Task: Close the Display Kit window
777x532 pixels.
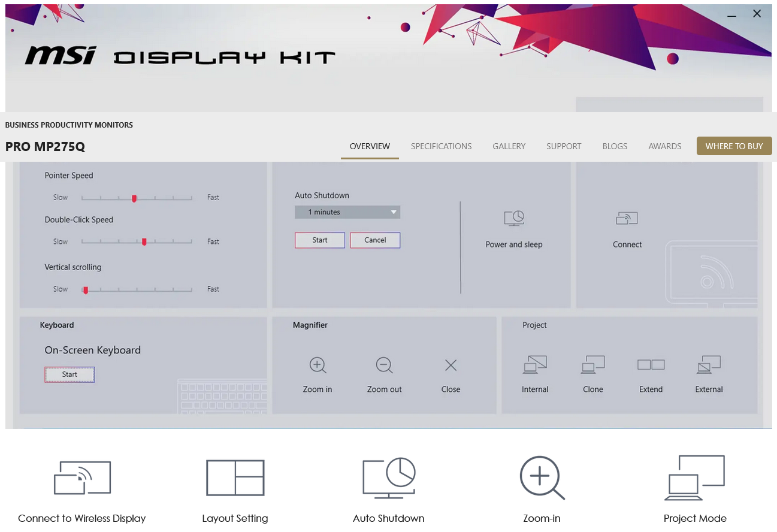Action: tap(757, 14)
